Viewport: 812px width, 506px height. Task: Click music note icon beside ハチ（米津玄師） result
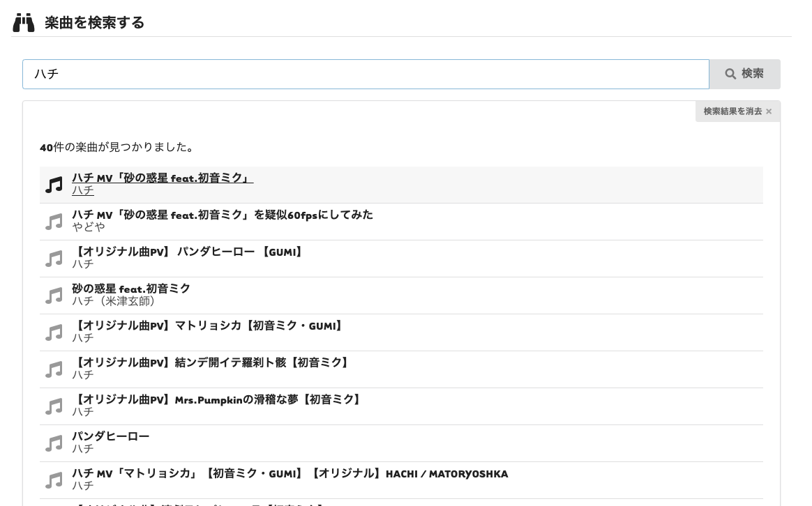54,296
